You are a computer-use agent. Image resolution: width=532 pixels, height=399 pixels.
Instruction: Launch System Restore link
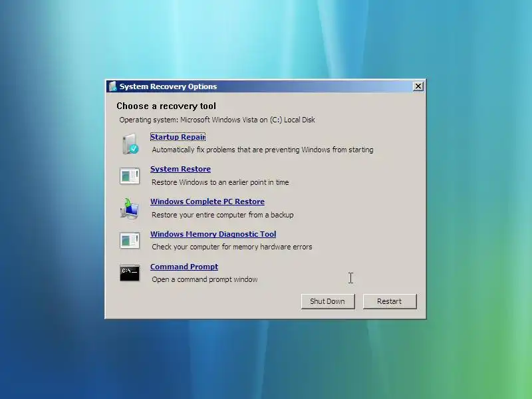[x=180, y=169]
